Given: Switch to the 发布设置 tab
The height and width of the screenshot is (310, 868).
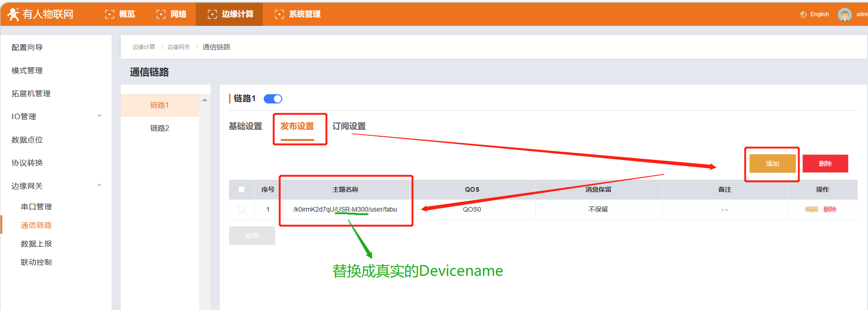Looking at the screenshot, I should click(297, 126).
